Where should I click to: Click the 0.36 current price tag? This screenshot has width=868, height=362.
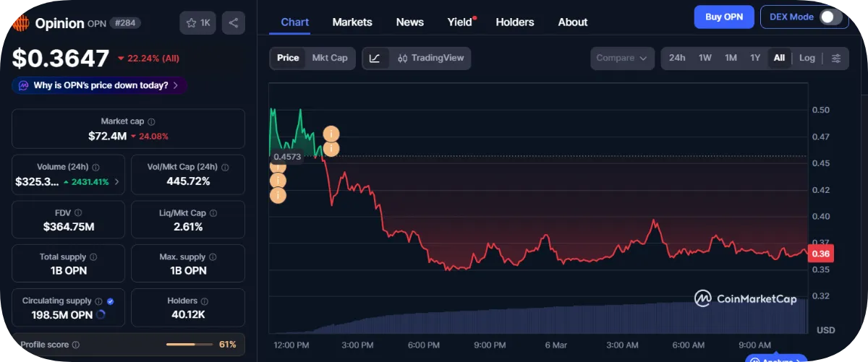(x=821, y=254)
